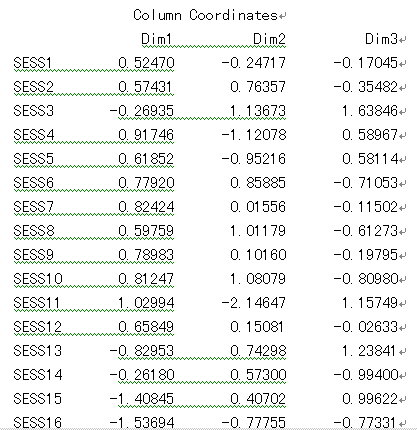Click the value 1.63846 under Dim3
The height and width of the screenshot is (430, 417).
370,111
